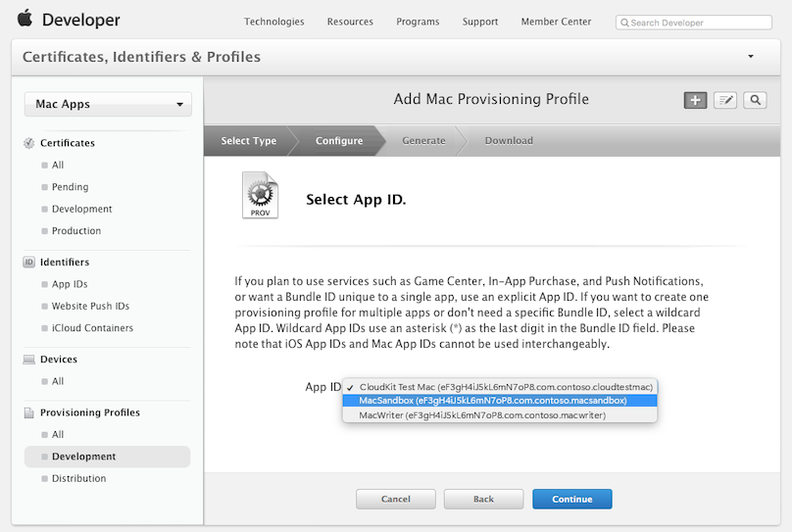The height and width of the screenshot is (532, 792).
Task: Click the Continue button
Action: click(571, 499)
